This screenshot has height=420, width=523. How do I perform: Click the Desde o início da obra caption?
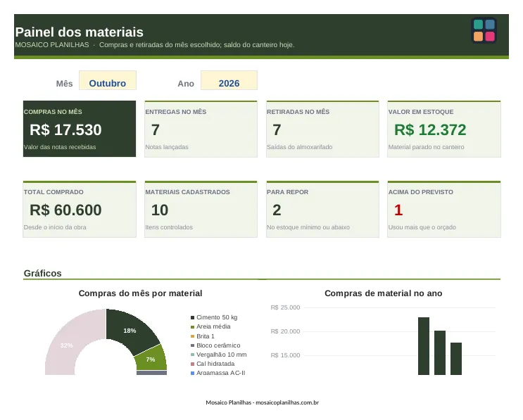(55, 227)
